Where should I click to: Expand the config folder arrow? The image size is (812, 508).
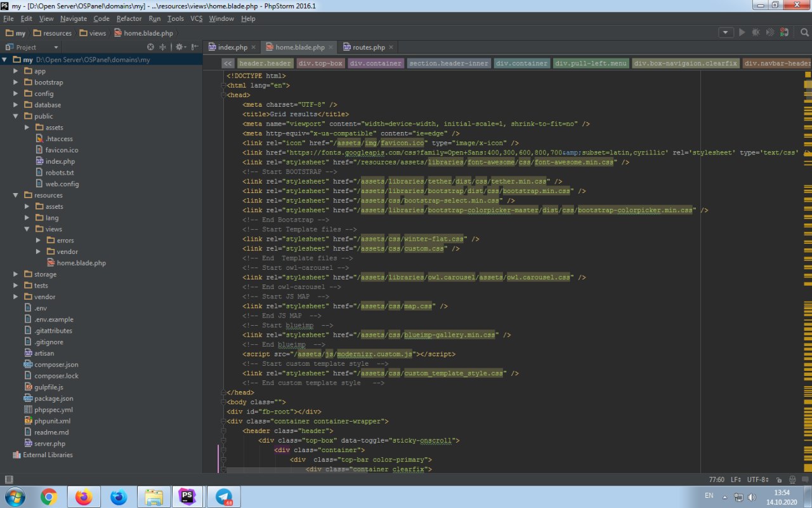(16, 93)
